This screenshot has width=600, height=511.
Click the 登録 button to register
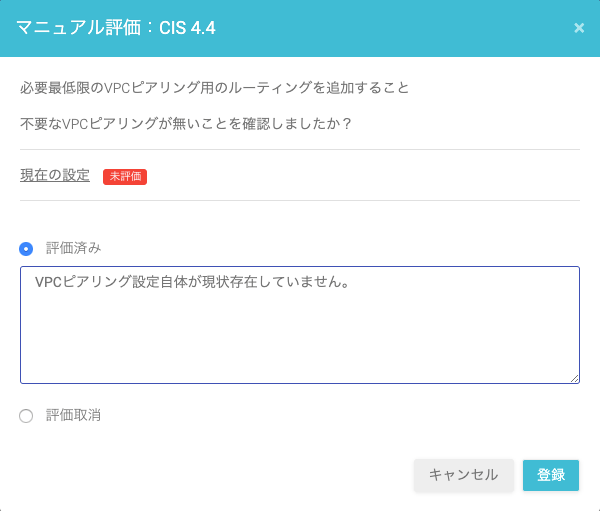pos(551,475)
